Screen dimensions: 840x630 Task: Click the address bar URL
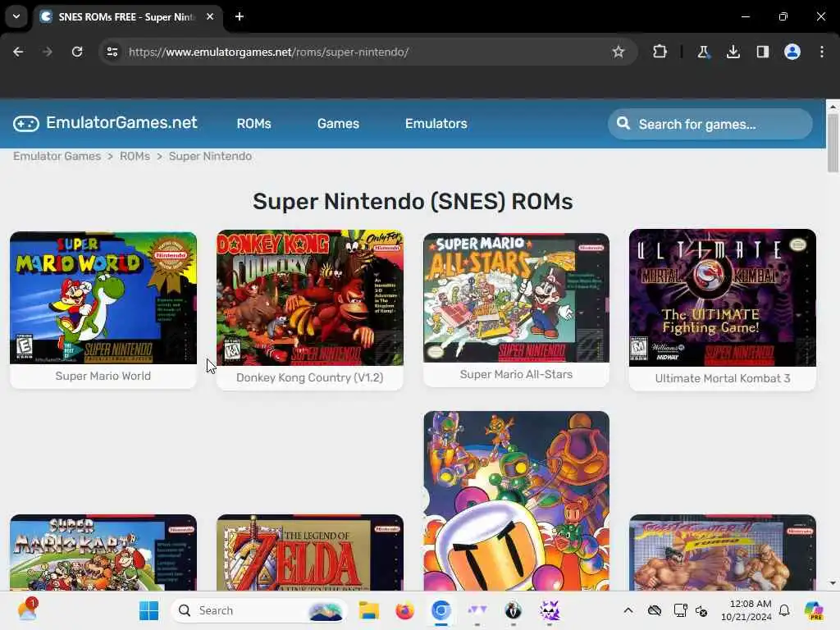268,52
